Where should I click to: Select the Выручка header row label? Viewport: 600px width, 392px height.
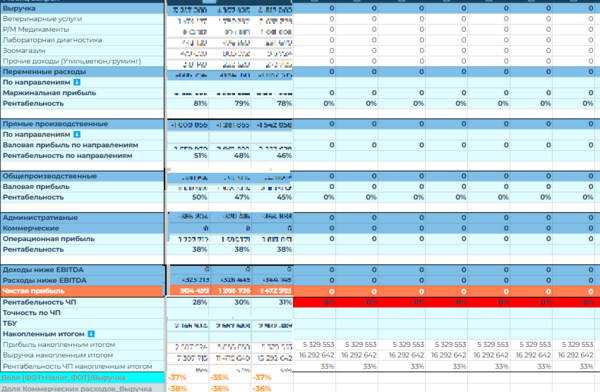(x=82, y=8)
